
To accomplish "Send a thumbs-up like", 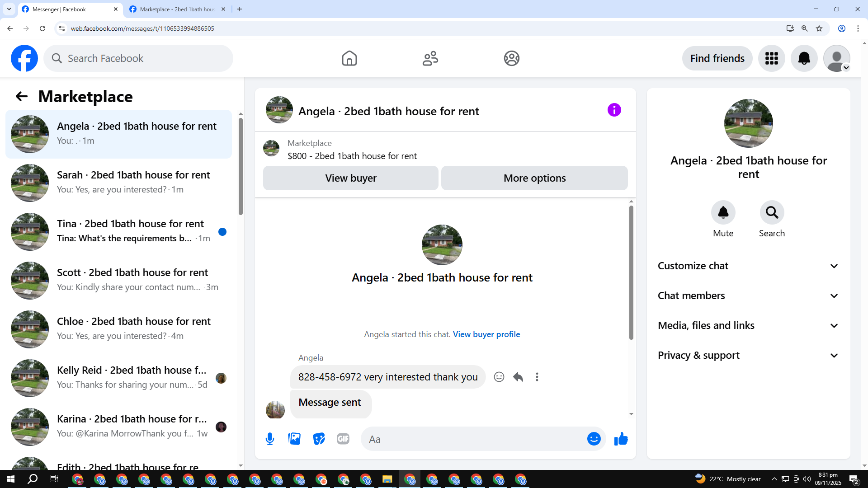I will pyautogui.click(x=621, y=439).
